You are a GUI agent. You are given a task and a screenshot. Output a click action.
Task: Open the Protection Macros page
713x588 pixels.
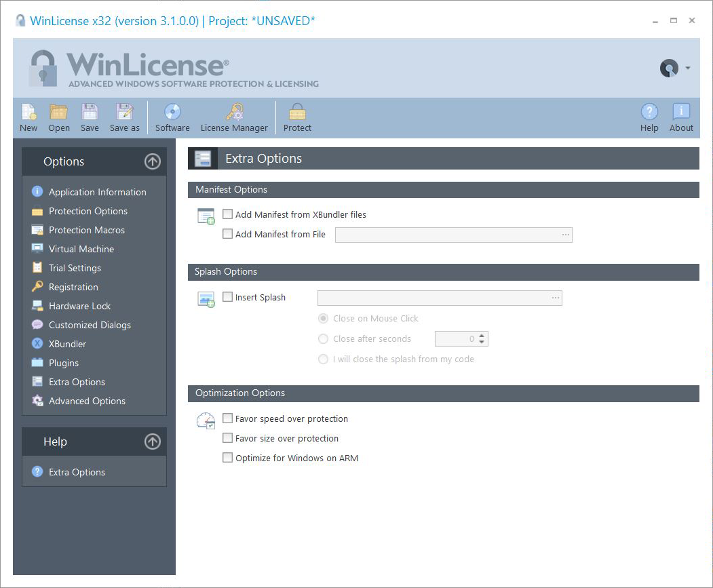tap(86, 230)
